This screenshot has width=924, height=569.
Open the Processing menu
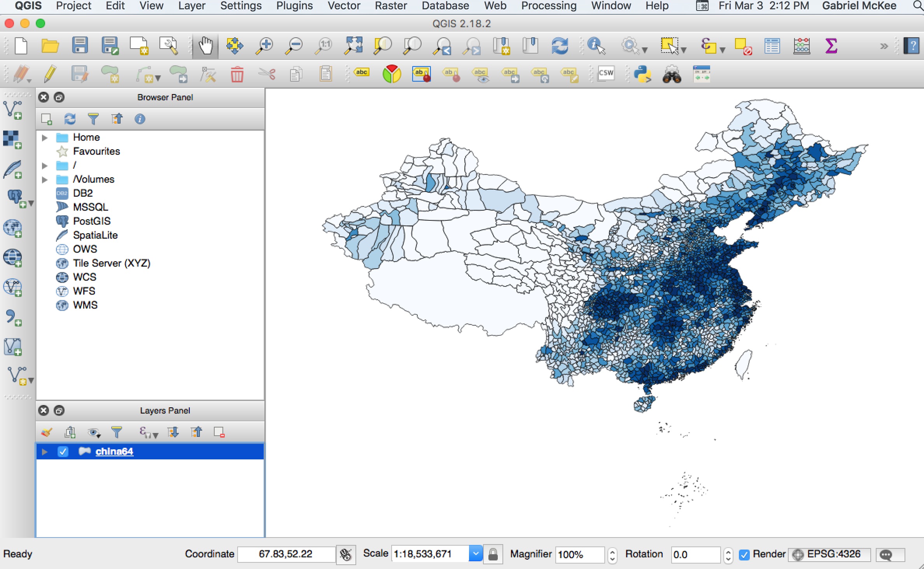click(549, 6)
